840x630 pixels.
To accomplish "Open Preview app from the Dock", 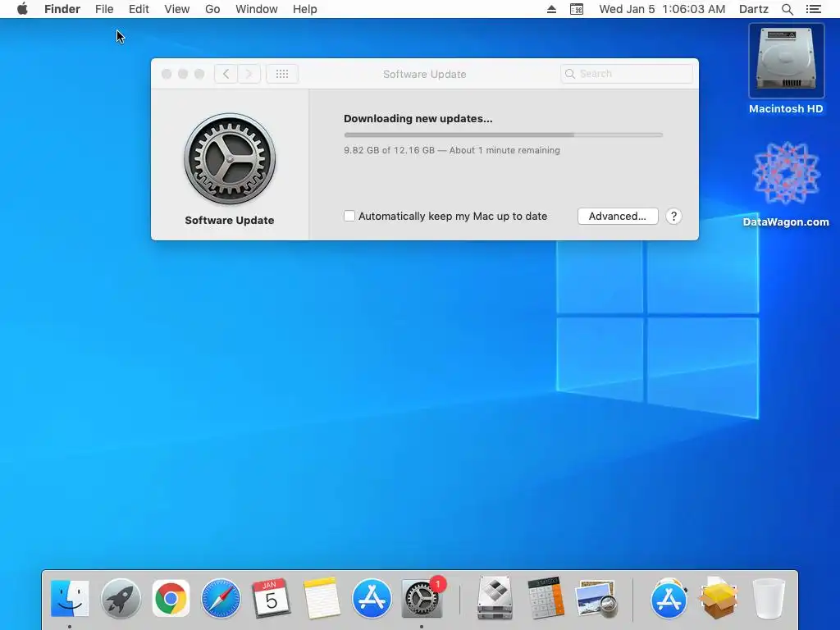I will 596,598.
